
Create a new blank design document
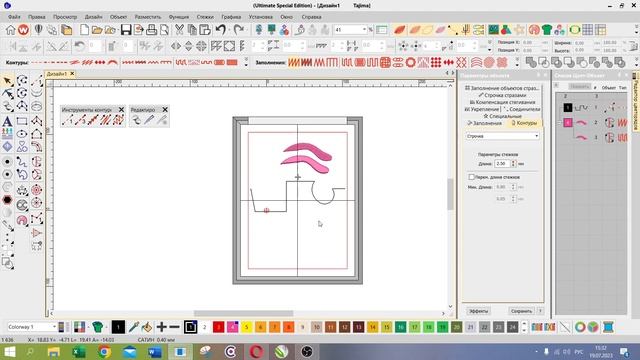pos(84,30)
